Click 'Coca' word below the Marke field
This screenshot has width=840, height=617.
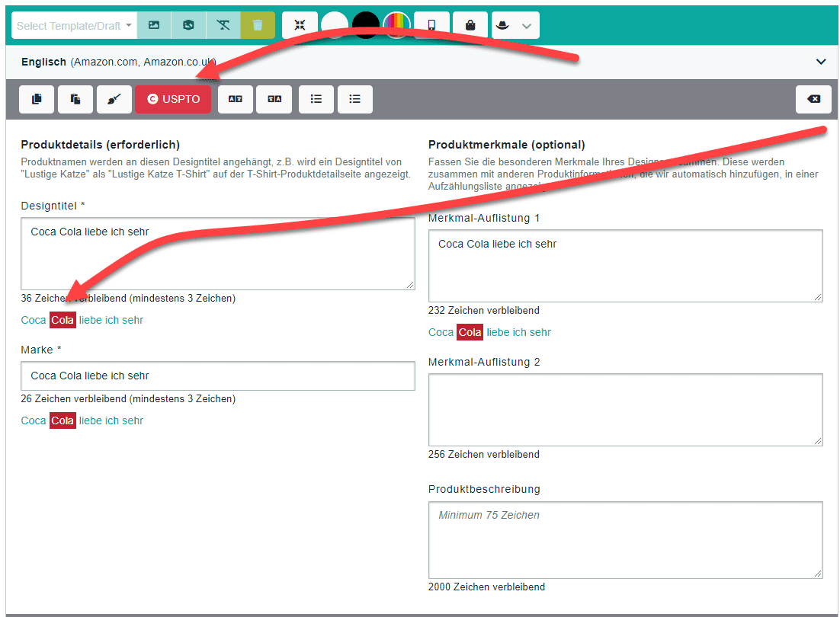click(34, 420)
